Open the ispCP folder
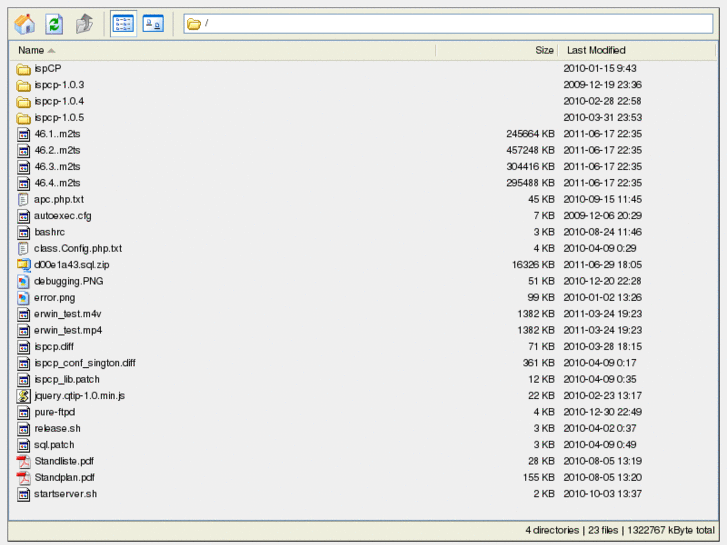Viewport: 727px width, 545px height. [47, 68]
